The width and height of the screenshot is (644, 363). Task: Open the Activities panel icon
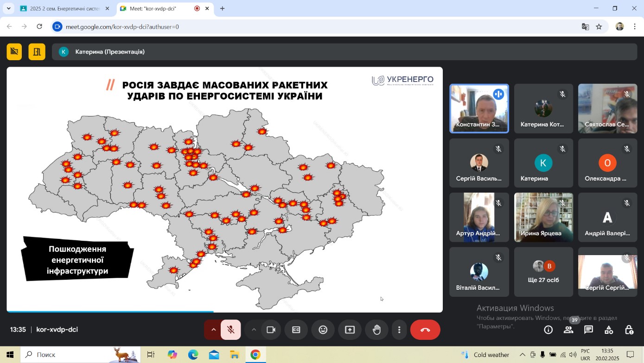click(609, 330)
